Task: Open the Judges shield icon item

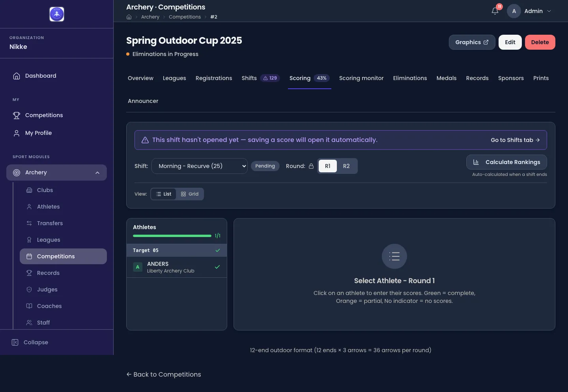Action: point(29,289)
